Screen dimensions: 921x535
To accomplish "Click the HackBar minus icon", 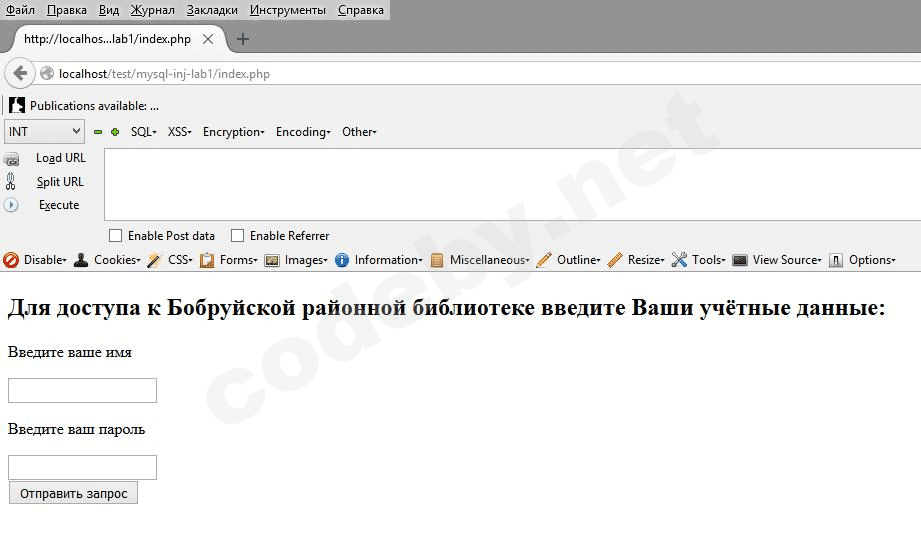I will click(x=98, y=132).
